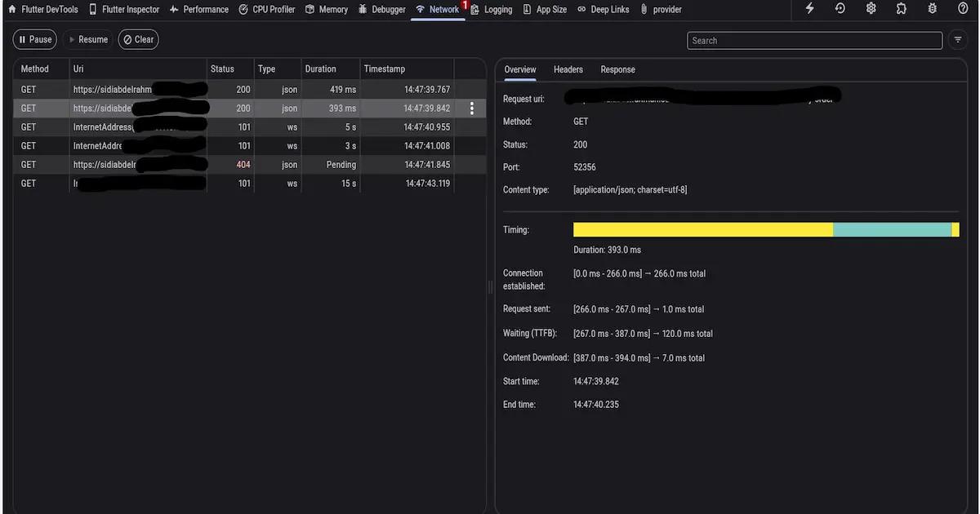Open the CPU Profiler tab
980x514 pixels.
tap(267, 10)
